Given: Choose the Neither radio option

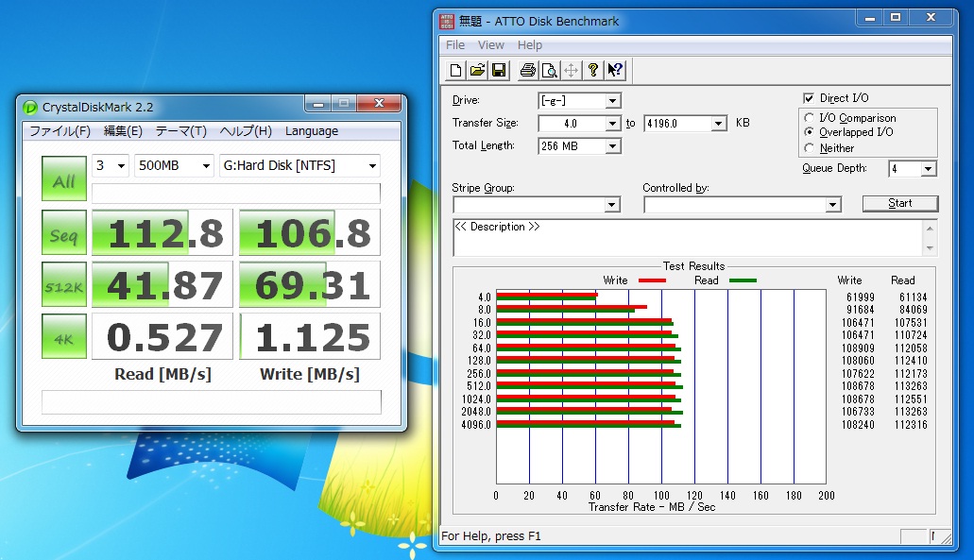Looking at the screenshot, I should pyautogui.click(x=809, y=148).
